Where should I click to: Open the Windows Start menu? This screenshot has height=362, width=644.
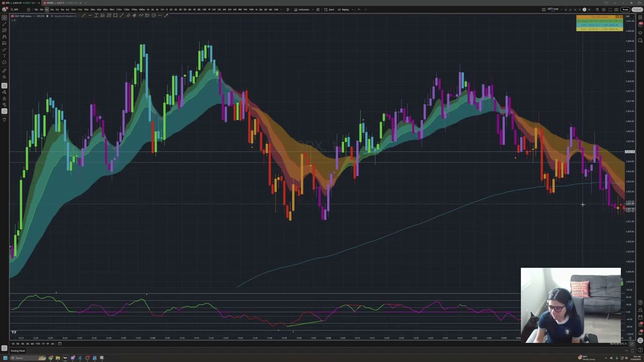click(5, 358)
